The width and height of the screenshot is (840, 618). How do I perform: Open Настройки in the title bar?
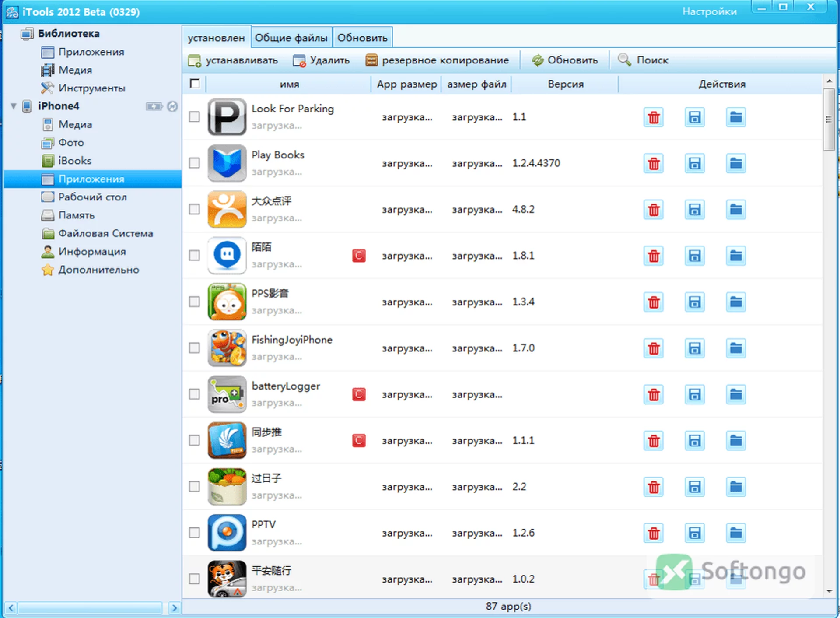coord(709,11)
